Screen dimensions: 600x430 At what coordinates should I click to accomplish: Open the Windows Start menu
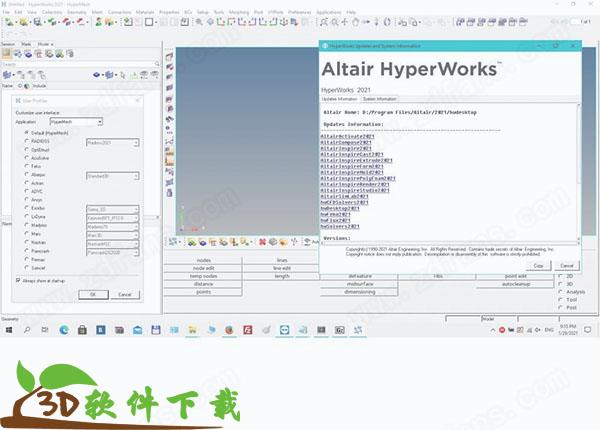click(x=8, y=330)
